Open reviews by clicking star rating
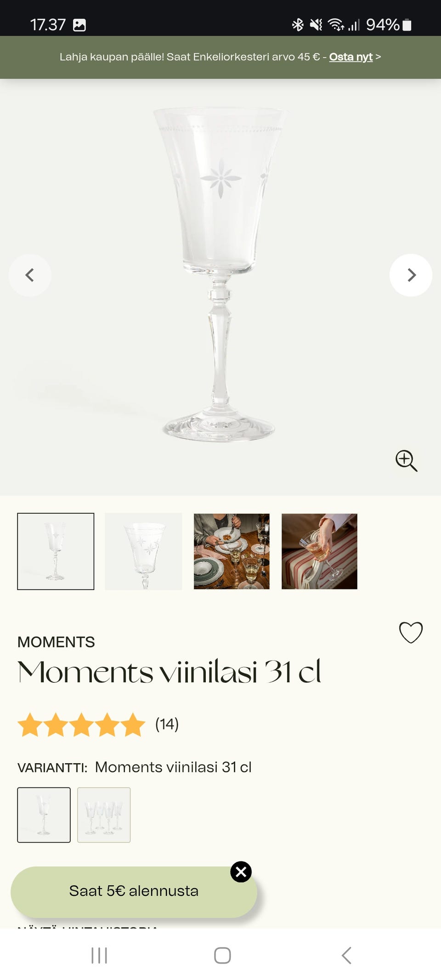The width and height of the screenshot is (441, 980). [x=81, y=725]
